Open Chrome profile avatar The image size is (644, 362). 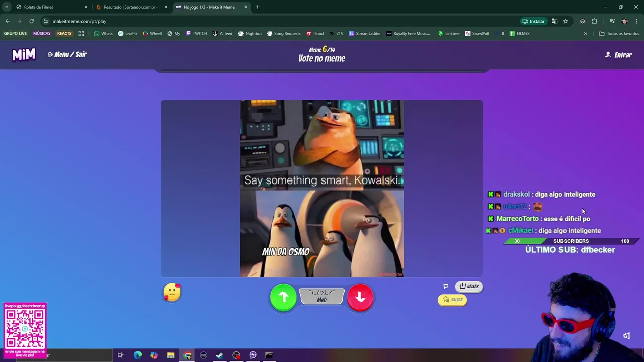[624, 21]
